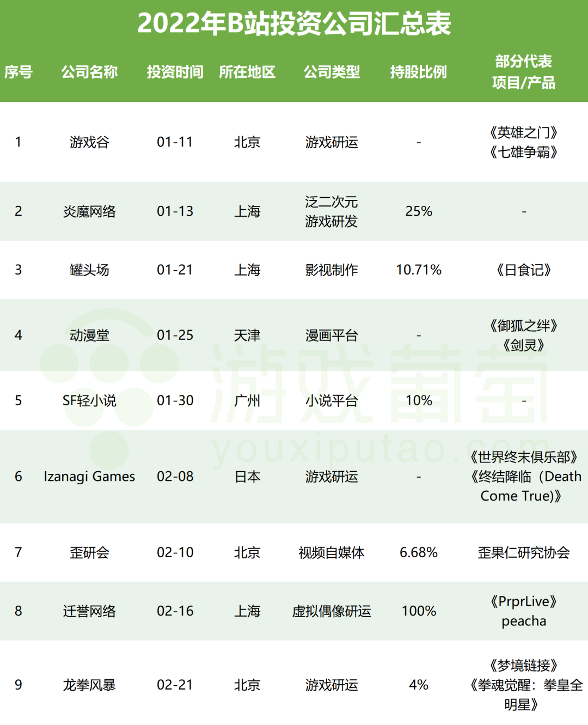Click the company name 龙拳风暴
This screenshot has height=725, width=588.
pos(89,685)
